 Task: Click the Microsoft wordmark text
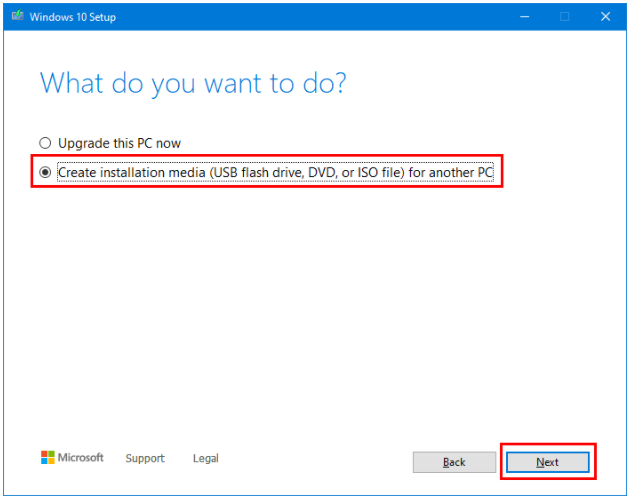(80, 458)
